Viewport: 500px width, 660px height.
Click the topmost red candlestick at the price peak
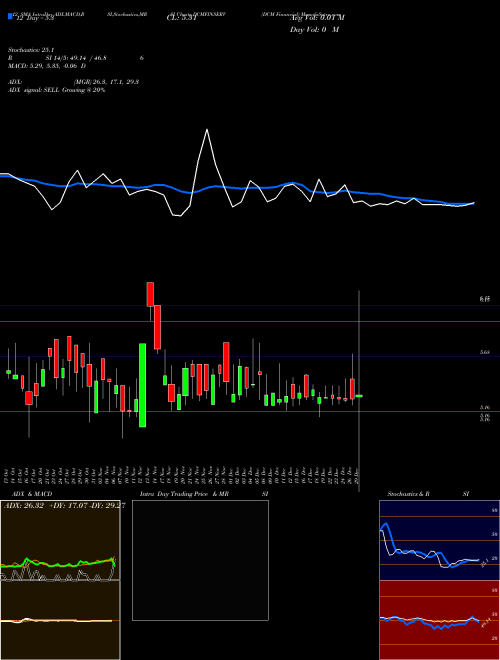pyautogui.click(x=150, y=294)
